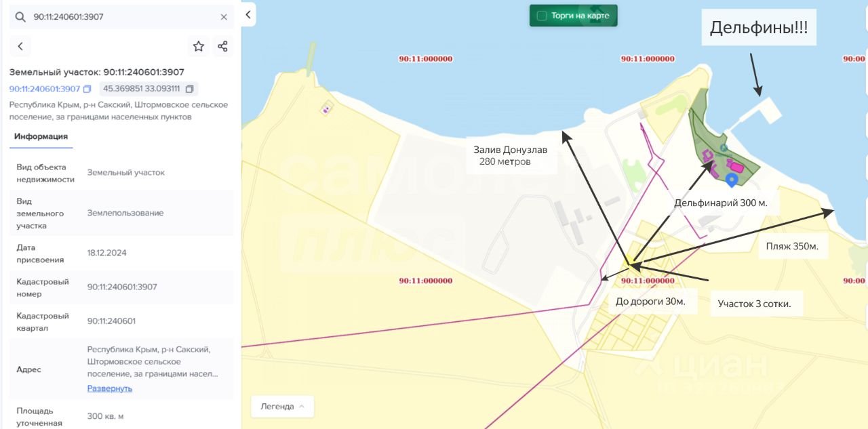Clear the search field with the X

224,17
